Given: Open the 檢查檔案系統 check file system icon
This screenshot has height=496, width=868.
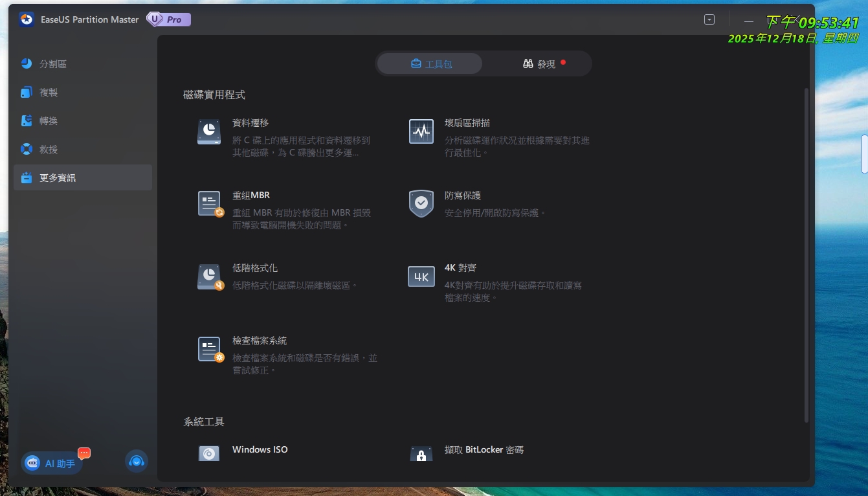Looking at the screenshot, I should 210,349.
